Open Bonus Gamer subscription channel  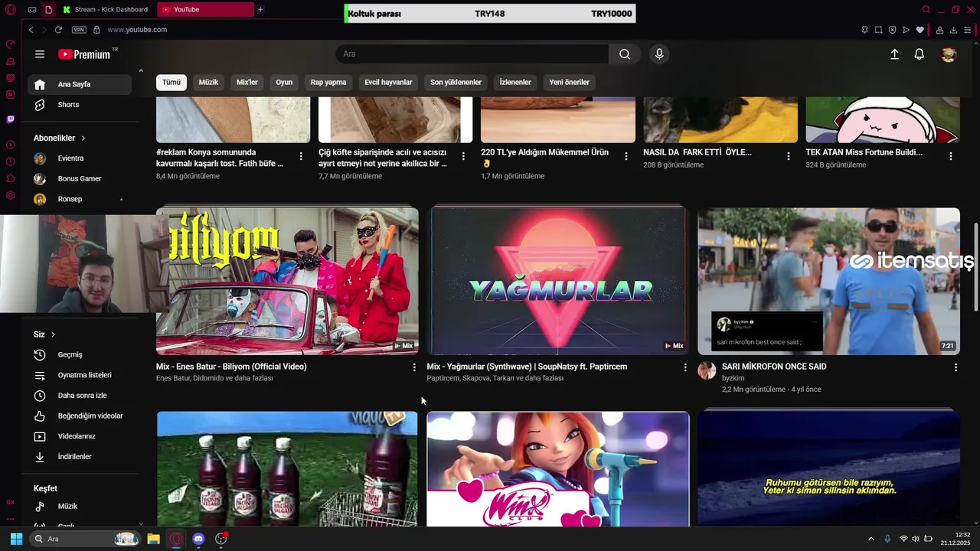coord(80,179)
